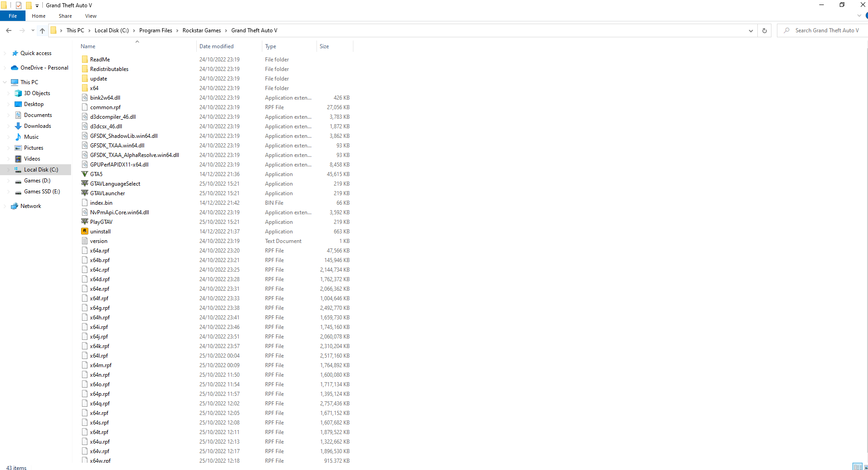Screen dimensions: 868x470
Task: Select the d3dcompiler_46.dll file name
Action: click(x=113, y=117)
